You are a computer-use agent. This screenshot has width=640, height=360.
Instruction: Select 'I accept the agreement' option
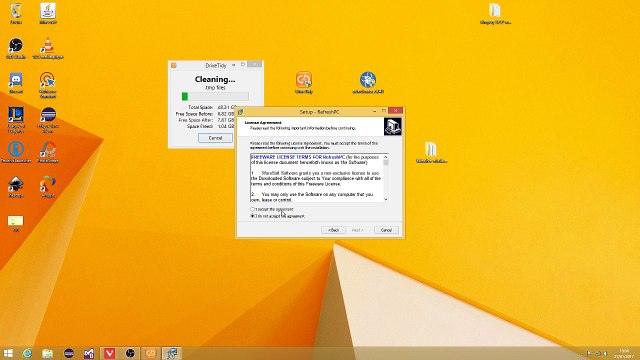point(272,209)
